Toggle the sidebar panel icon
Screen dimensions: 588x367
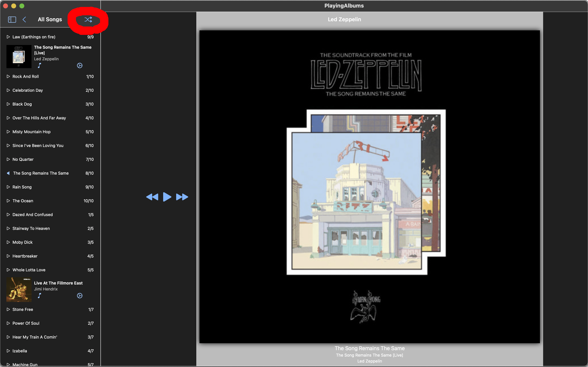click(12, 19)
